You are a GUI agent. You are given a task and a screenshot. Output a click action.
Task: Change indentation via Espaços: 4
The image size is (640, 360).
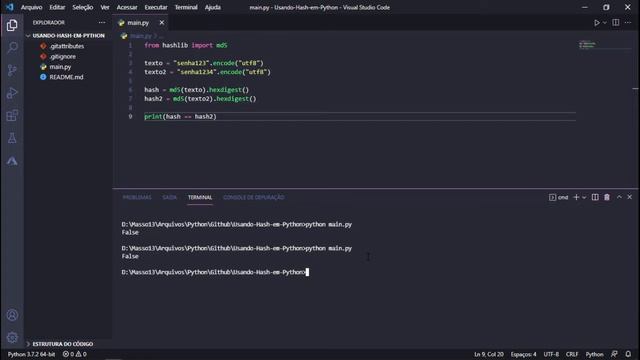coord(523,354)
